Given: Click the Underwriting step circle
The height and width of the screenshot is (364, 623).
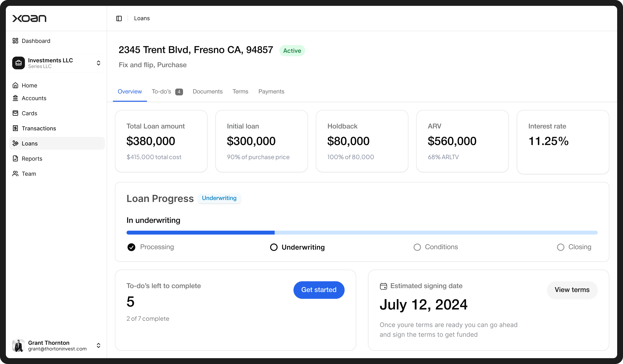Looking at the screenshot, I should 274,247.
